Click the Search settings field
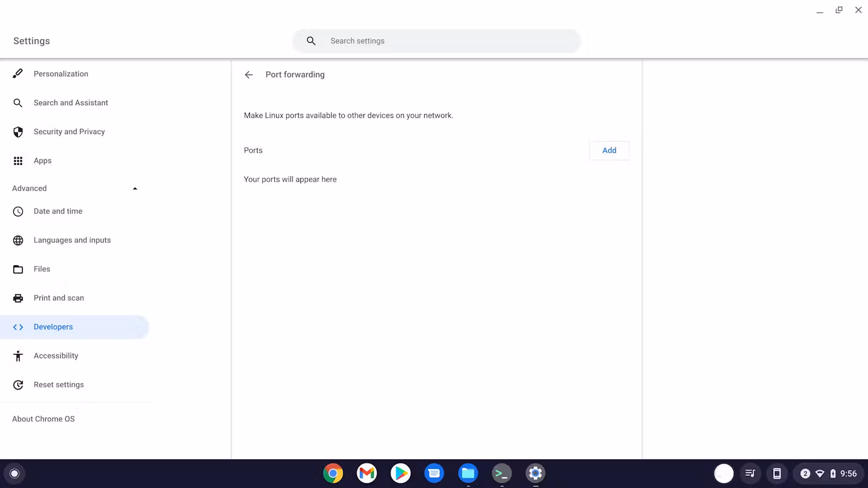Screen dimensions: 868x488 tap(437, 40)
